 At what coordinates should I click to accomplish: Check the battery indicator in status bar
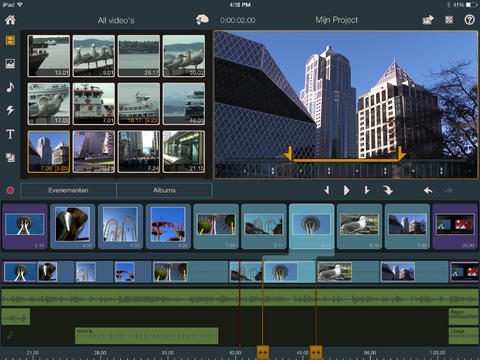pos(471,5)
